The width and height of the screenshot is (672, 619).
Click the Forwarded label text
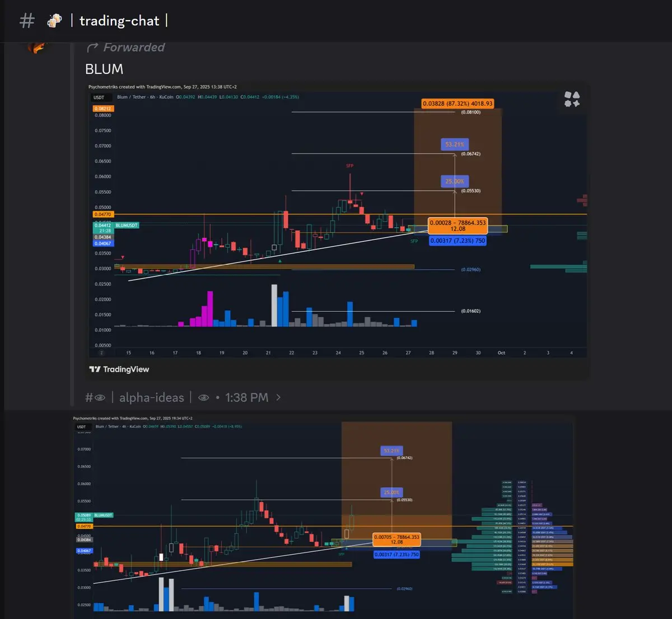pyautogui.click(x=134, y=48)
